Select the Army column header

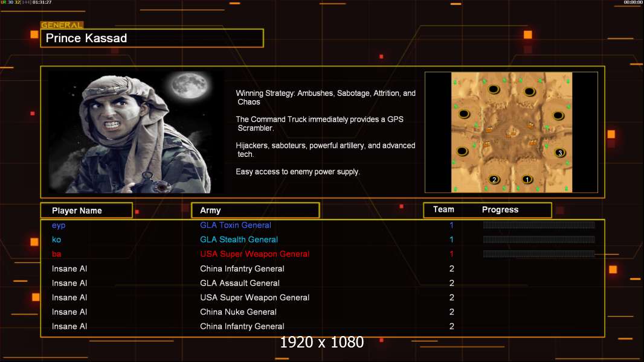256,211
